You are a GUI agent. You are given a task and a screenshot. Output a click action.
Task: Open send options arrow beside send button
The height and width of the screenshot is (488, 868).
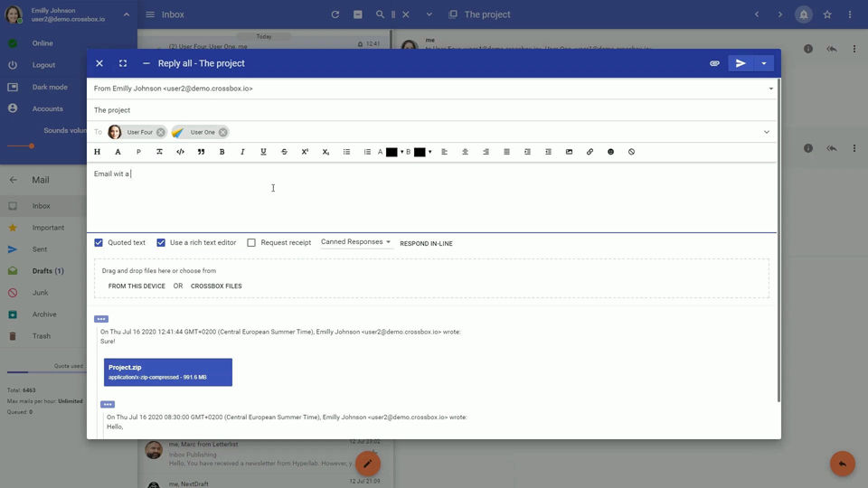[764, 63]
